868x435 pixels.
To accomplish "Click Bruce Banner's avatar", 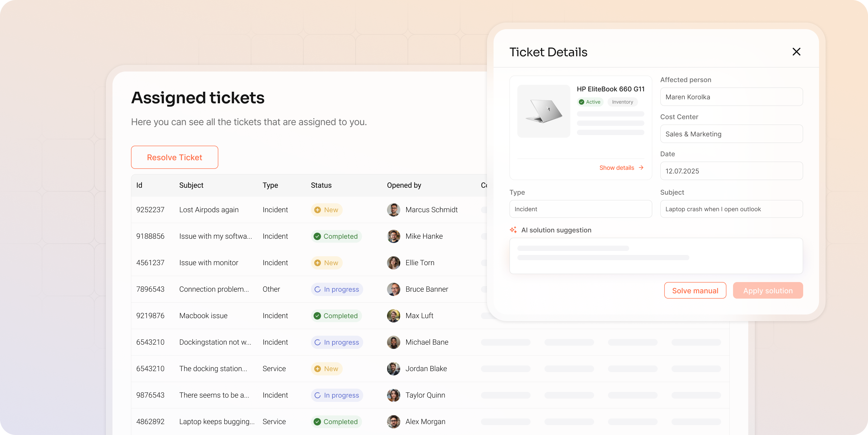I will (x=394, y=289).
